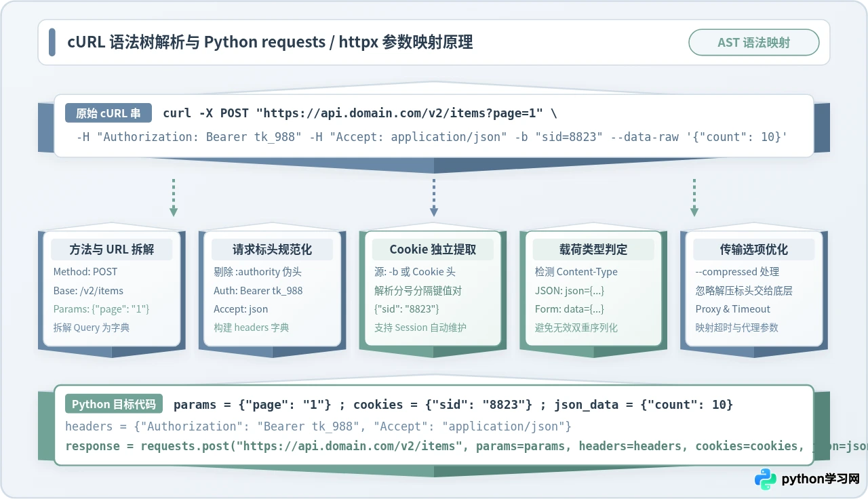Open the "Cookie 独立提取" card header

pos(433,249)
